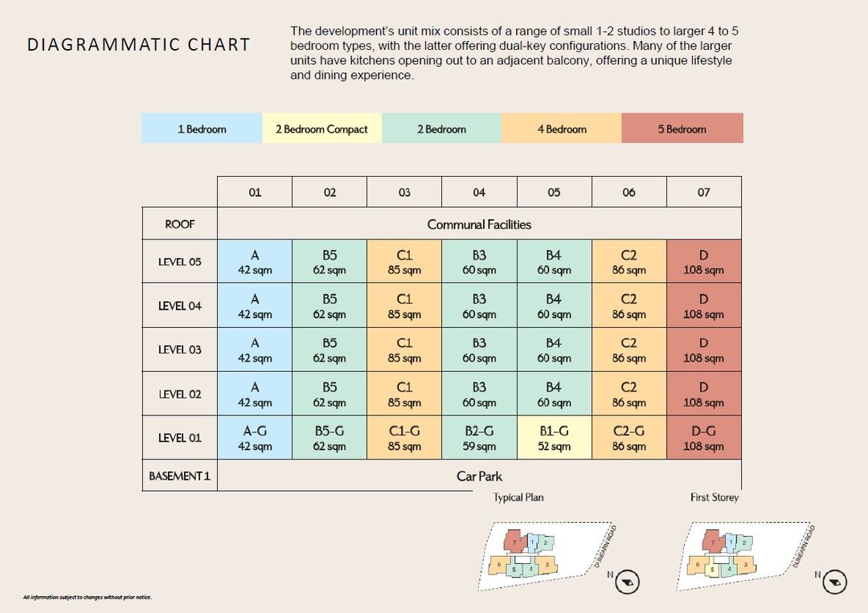Select column header 01
Viewport: 868px width, 613px height.
(255, 192)
